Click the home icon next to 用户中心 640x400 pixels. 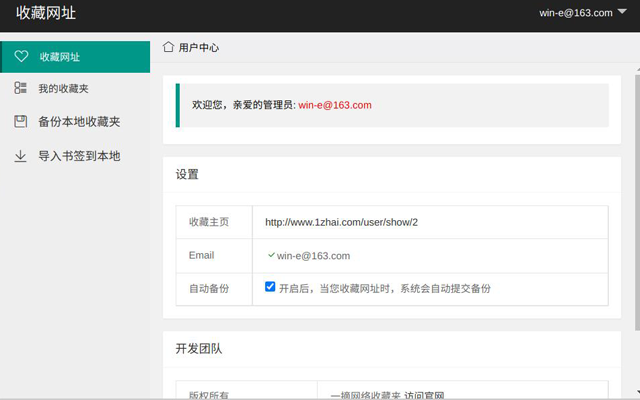tap(168, 47)
